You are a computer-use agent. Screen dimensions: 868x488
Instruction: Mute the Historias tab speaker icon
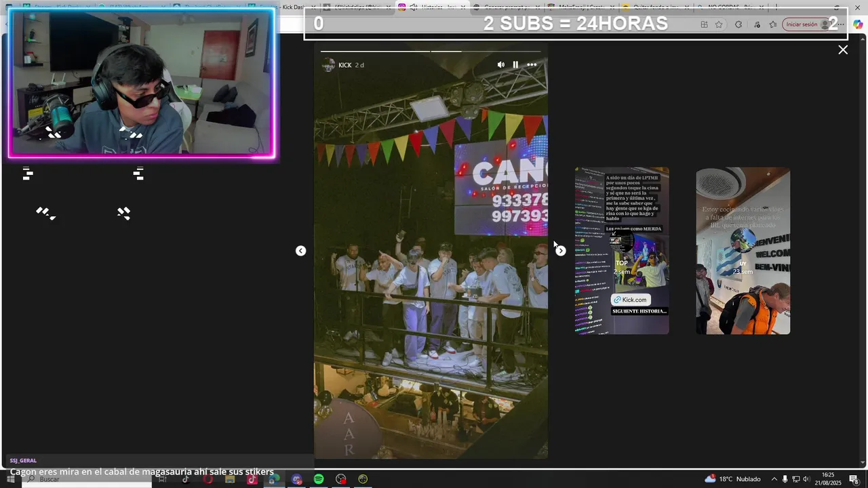pyautogui.click(x=414, y=7)
